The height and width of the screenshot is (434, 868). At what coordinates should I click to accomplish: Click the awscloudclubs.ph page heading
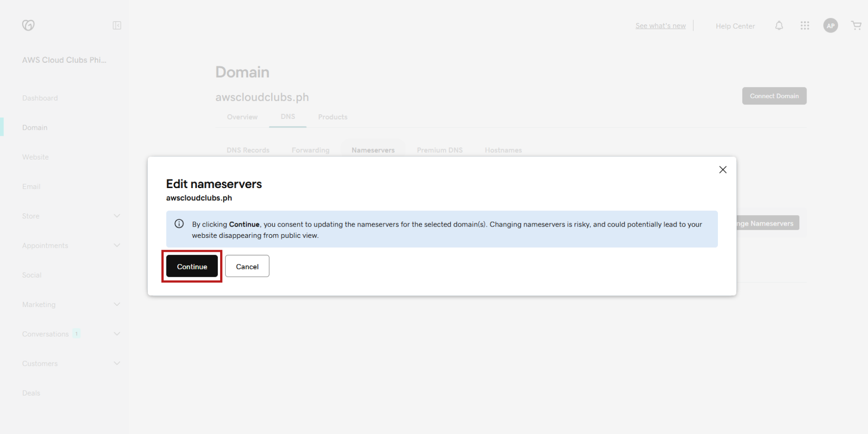[x=262, y=97]
